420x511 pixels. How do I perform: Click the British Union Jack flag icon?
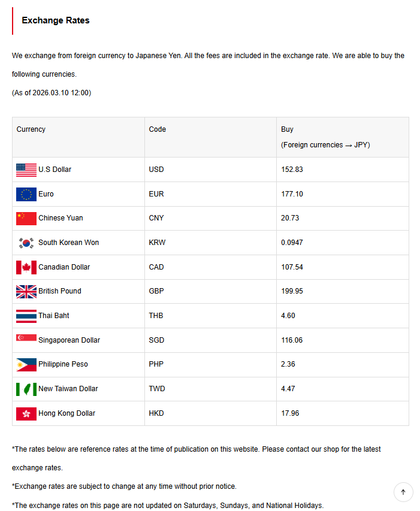pos(26,291)
